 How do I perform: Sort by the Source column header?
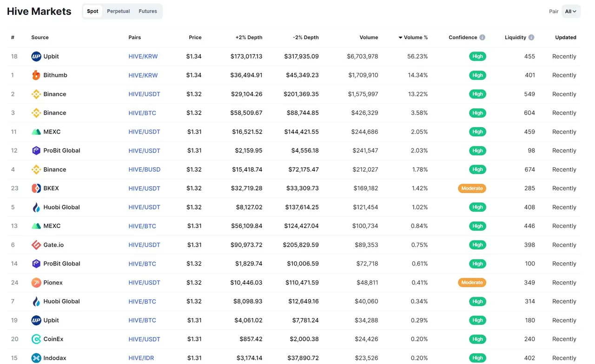tap(40, 37)
